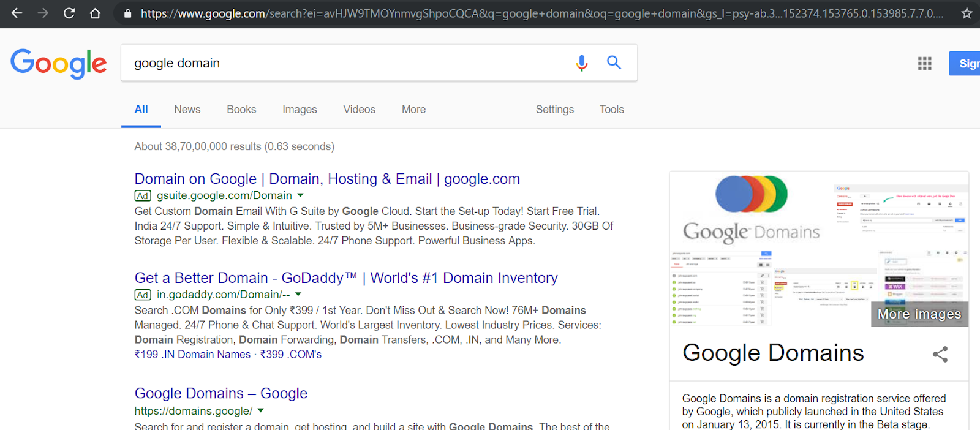Select the All results tab

[x=141, y=110]
